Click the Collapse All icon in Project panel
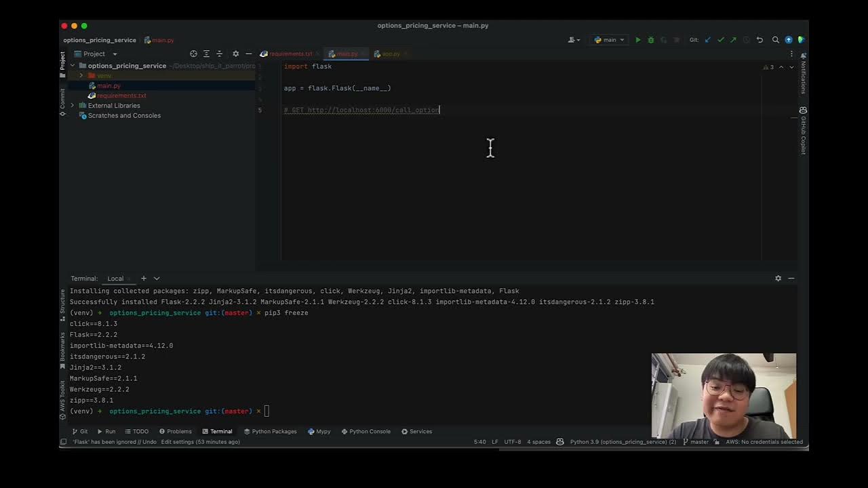Viewport: 868px width, 488px height. point(219,54)
